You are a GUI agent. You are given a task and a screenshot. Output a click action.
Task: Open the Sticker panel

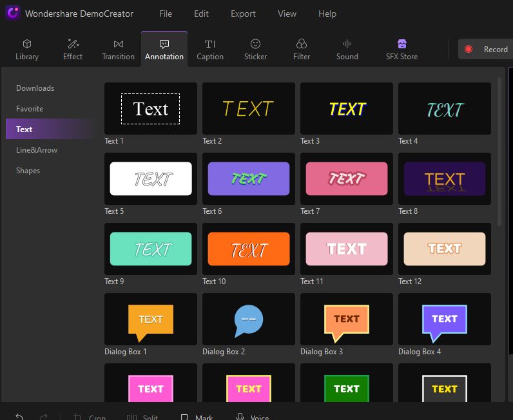(x=255, y=50)
